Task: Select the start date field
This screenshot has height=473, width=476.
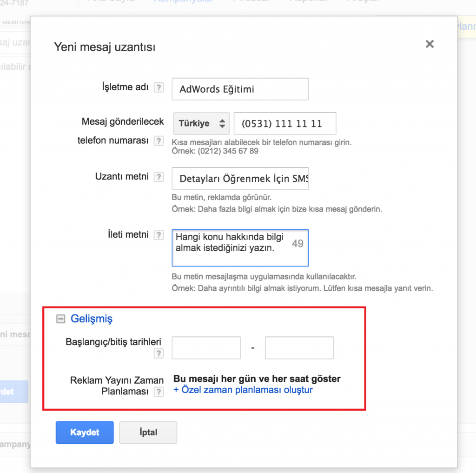Action: point(206,348)
